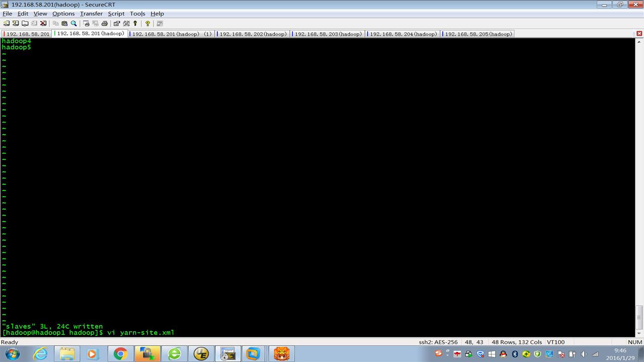
Task: Open the Script menu
Action: [116, 14]
